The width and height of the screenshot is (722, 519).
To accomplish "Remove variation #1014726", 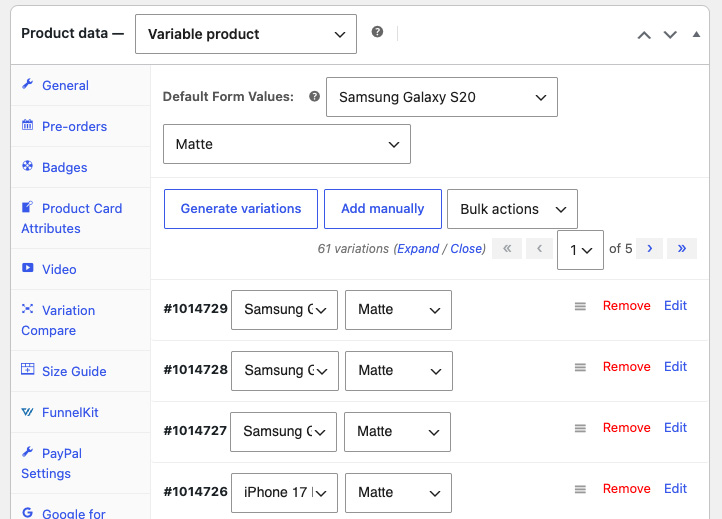I will [627, 489].
